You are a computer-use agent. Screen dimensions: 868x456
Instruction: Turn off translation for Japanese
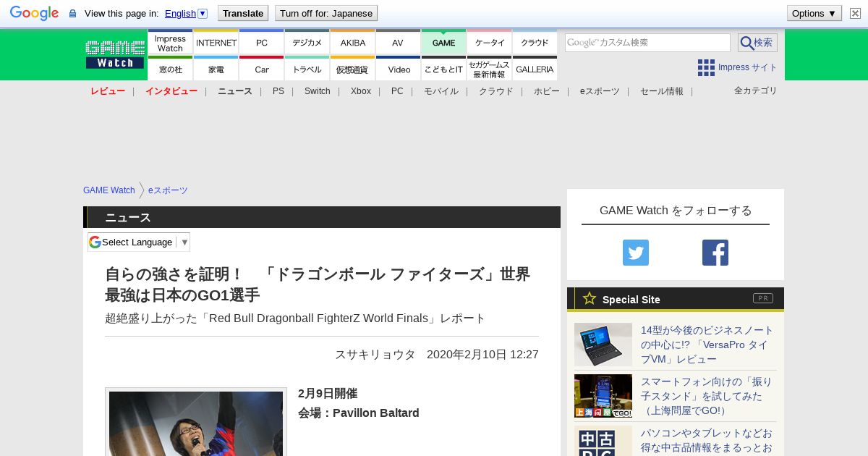click(x=326, y=13)
